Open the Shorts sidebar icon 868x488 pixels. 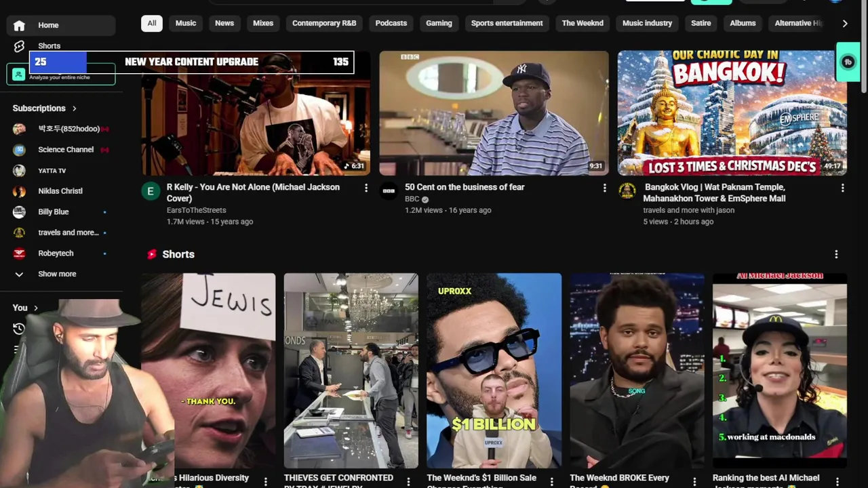(x=19, y=46)
